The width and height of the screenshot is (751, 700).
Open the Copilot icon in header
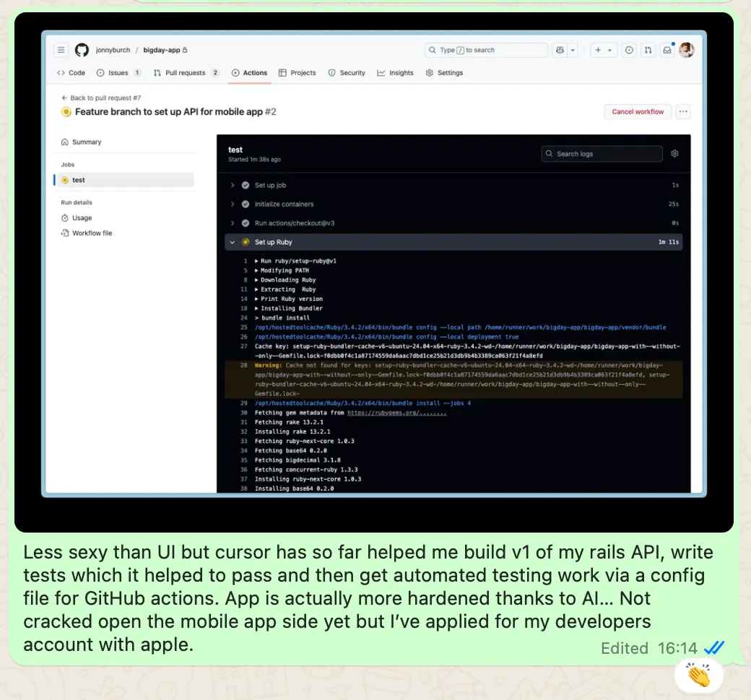click(560, 51)
